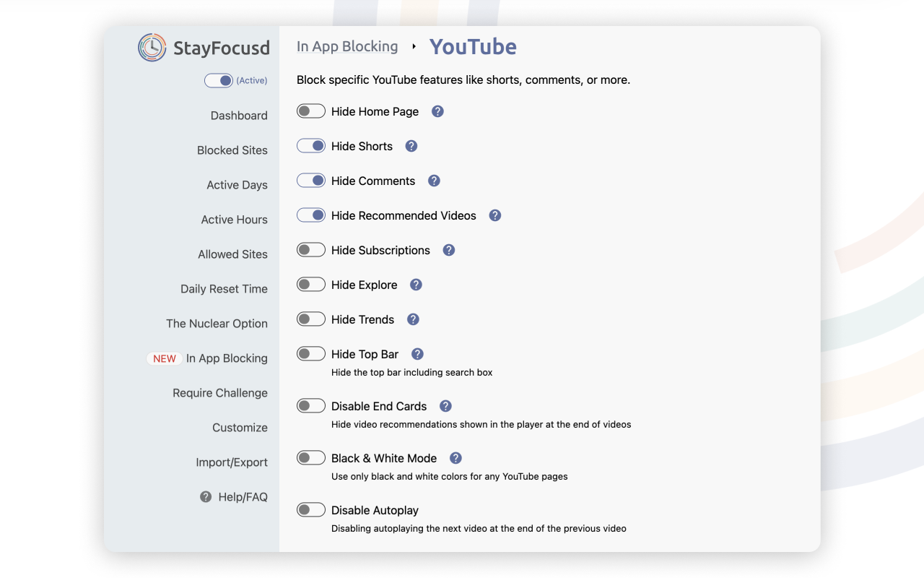This screenshot has width=924, height=578.
Task: Click the Black & White Mode help icon
Action: [456, 458]
